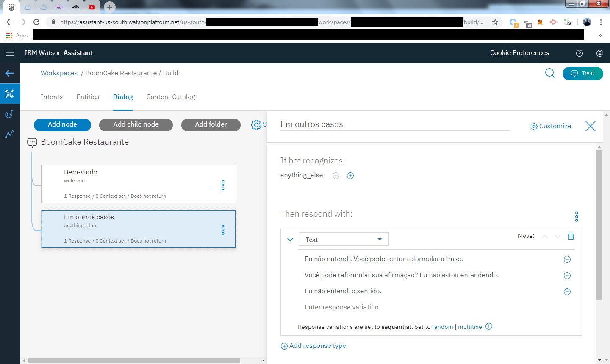Viewport: 610px width, 364px height.
Task: Go to Workspaces breadcrumb link
Action: 59,73
